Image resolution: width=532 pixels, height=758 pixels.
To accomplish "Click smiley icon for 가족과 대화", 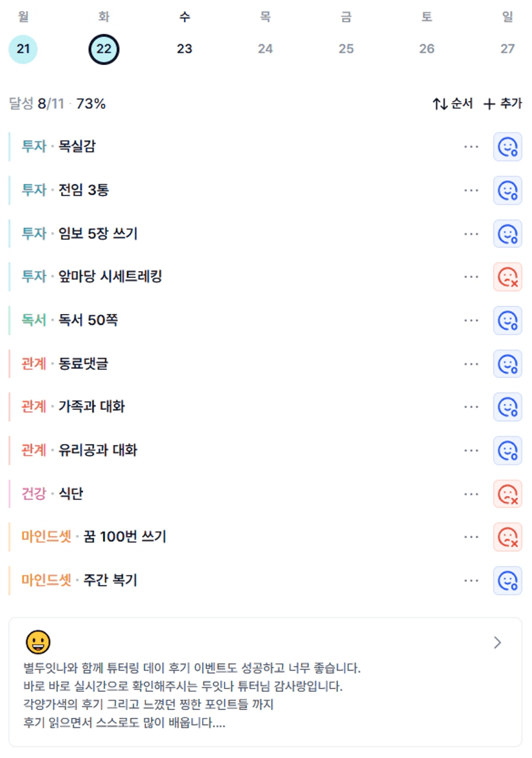I will (x=508, y=407).
